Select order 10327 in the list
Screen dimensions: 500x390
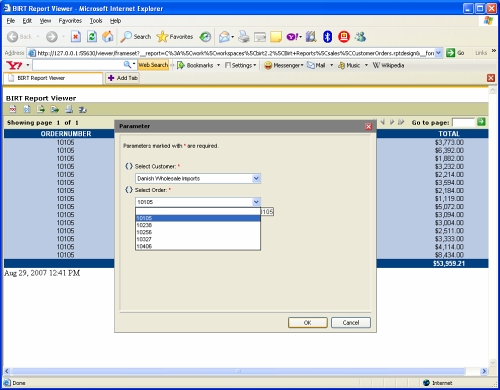click(198, 239)
